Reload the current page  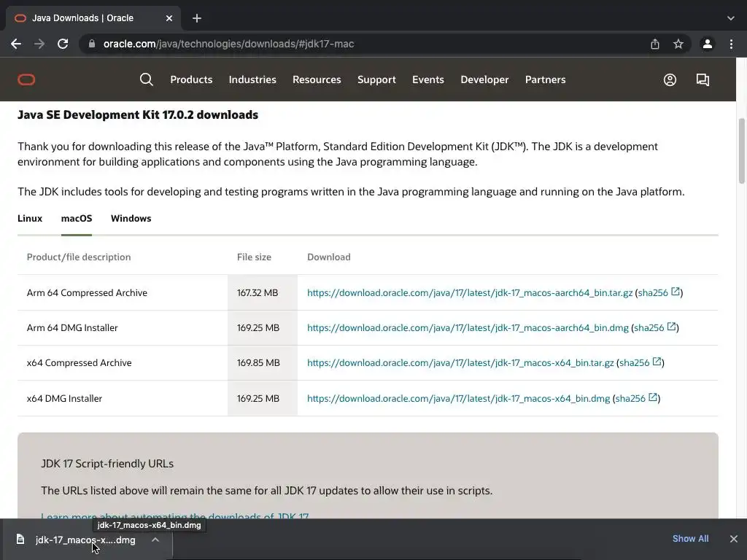(63, 44)
